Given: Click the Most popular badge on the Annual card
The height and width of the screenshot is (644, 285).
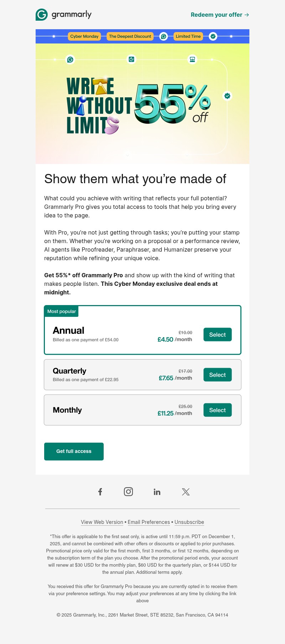Looking at the screenshot, I should [x=61, y=311].
